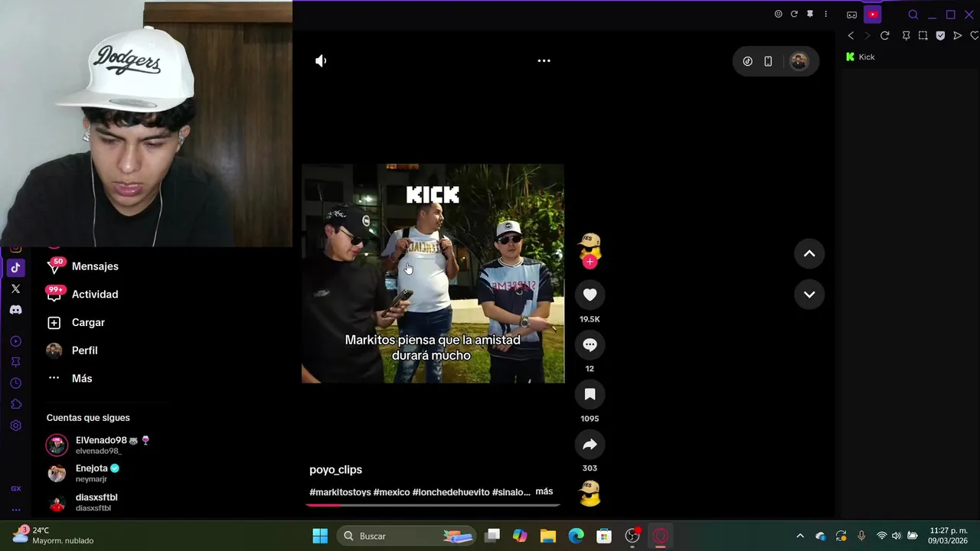This screenshot has width=980, height=551.
Task: Open GX Control in the Opera sidebar
Action: click(15, 488)
